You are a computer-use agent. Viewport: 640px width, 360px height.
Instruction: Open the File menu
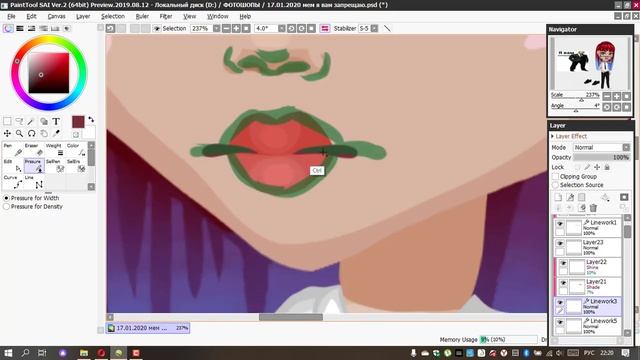click(11, 16)
